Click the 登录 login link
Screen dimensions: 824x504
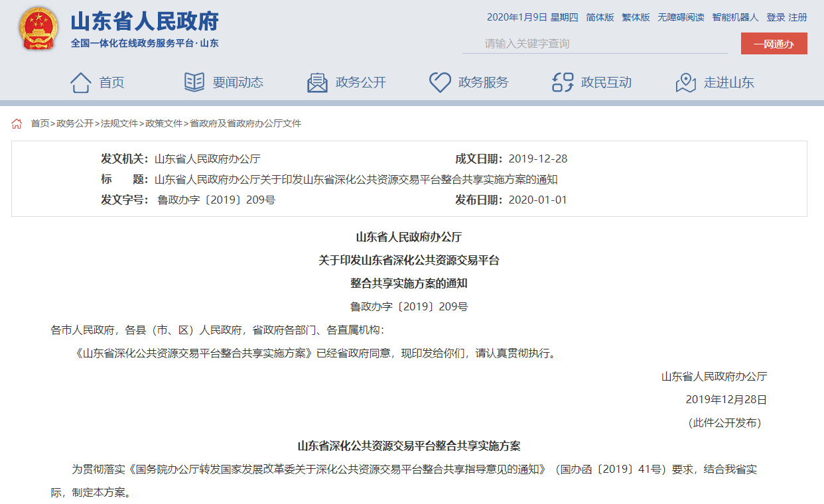pyautogui.click(x=776, y=17)
